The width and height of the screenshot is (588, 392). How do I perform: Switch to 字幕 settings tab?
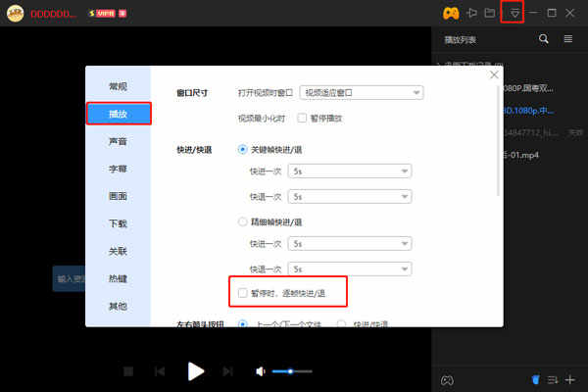click(119, 169)
